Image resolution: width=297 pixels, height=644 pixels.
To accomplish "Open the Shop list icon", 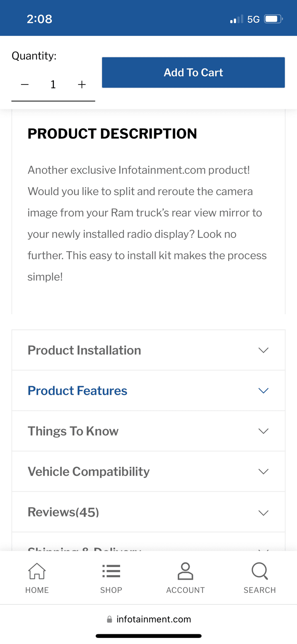I will [111, 571].
